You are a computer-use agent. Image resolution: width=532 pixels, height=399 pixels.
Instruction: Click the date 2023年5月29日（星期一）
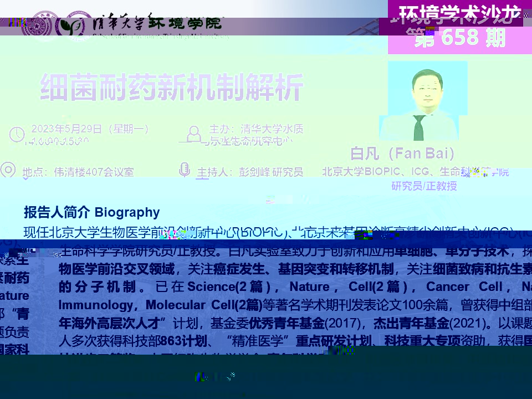tap(90, 129)
